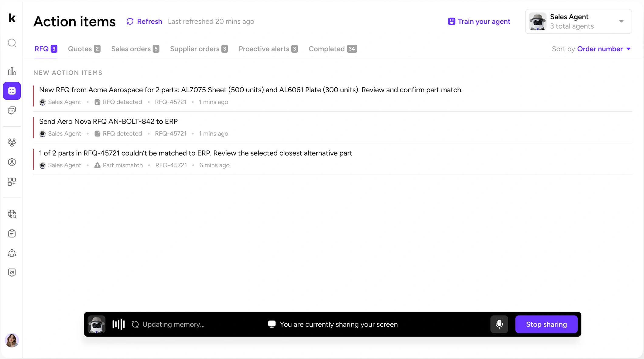Open the chat conversations sidebar icon
The width and height of the screenshot is (644, 359).
[12, 111]
